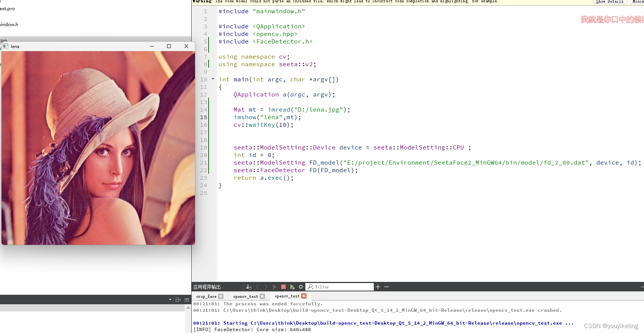Click the Starting opencv_test.exe output line
644x333 pixels.
(x=383, y=323)
